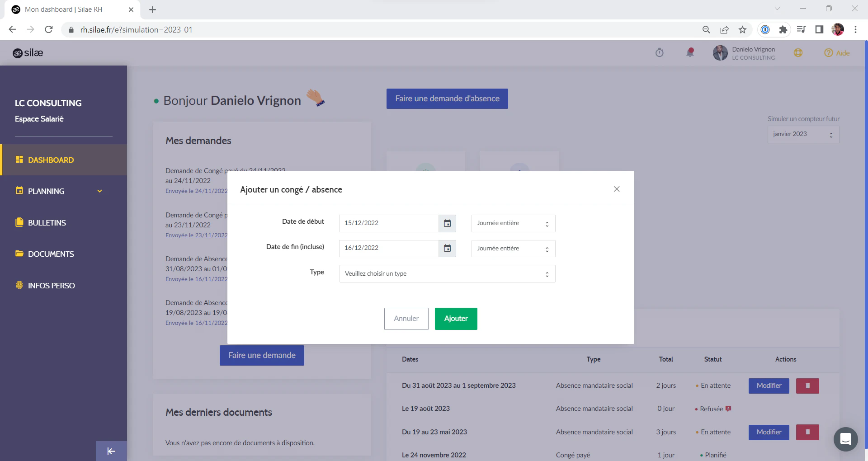868x461 pixels.
Task: Close the add absence dialog
Action: coord(617,189)
